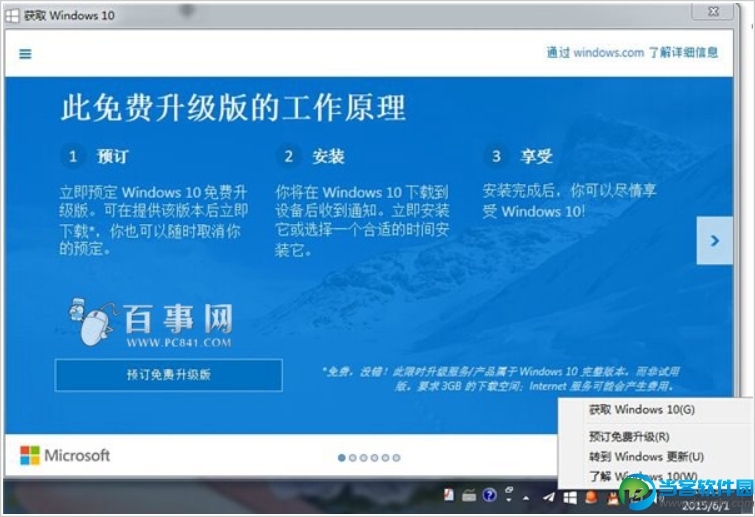Click the windows.com details link
This screenshot has width=755, height=517.
click(x=632, y=52)
